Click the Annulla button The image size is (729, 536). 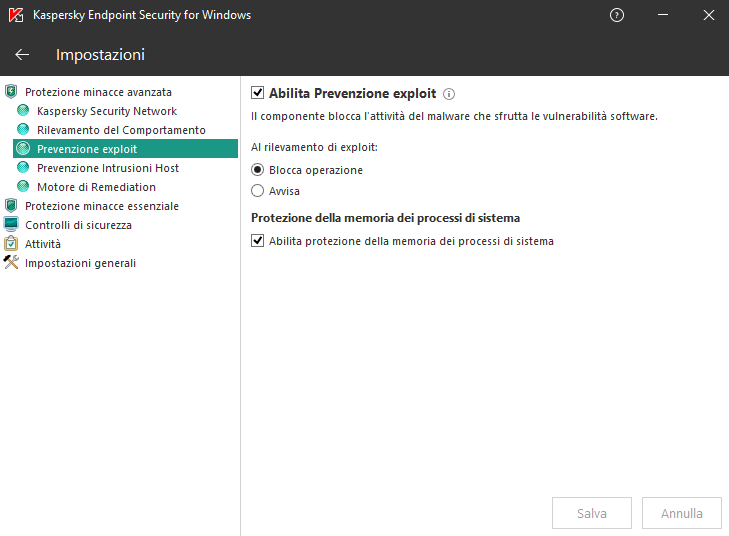tap(682, 513)
